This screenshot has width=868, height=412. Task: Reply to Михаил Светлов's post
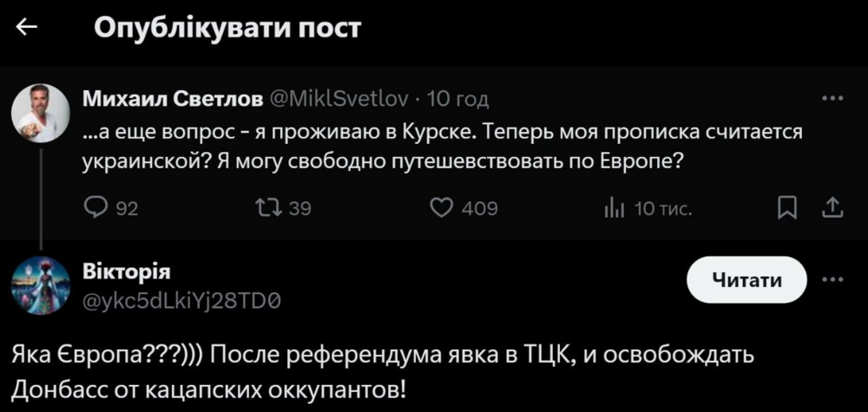(95, 207)
